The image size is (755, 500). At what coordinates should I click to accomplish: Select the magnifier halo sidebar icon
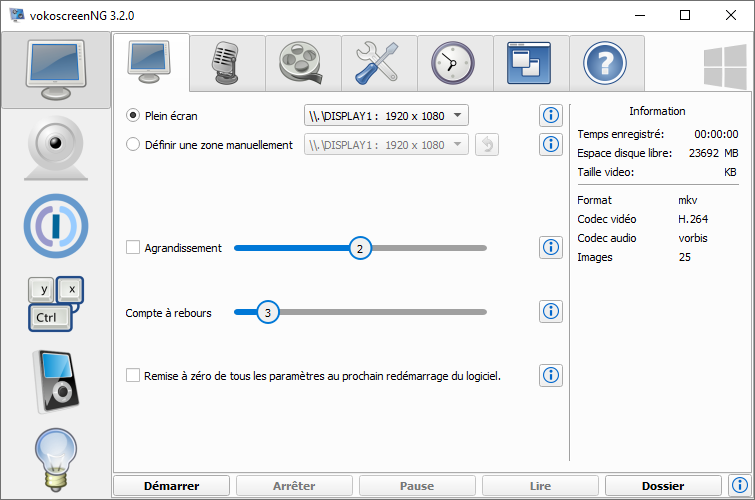pyautogui.click(x=56, y=224)
